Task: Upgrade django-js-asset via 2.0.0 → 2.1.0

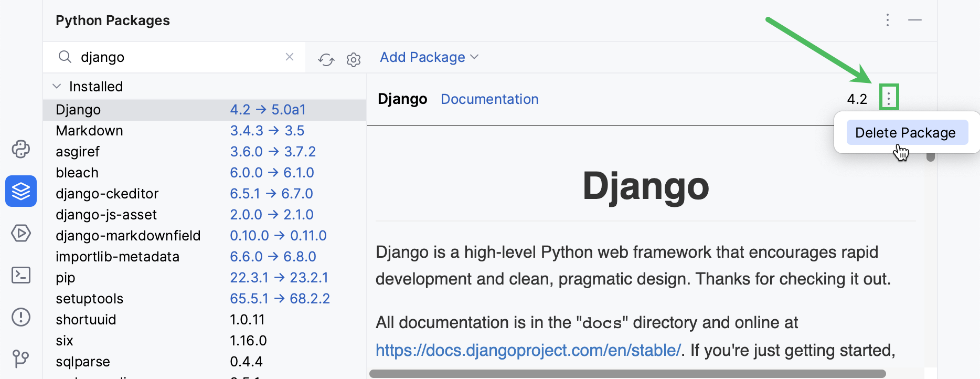Action: [272, 215]
